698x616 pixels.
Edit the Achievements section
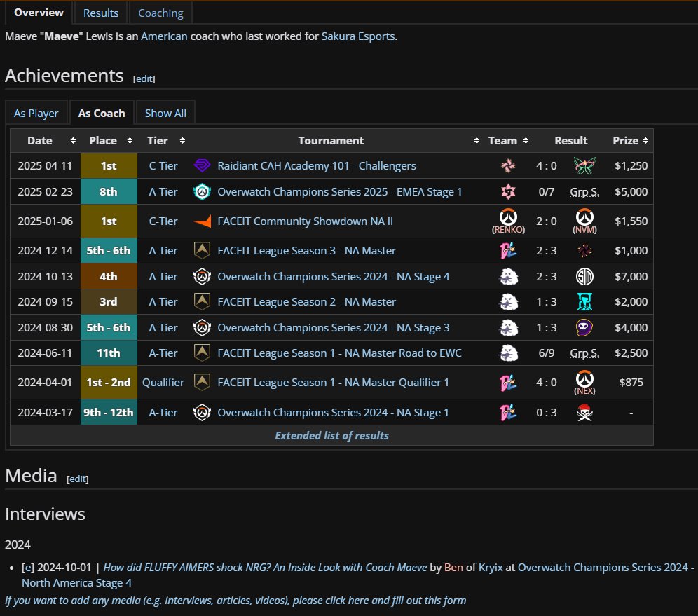144,78
